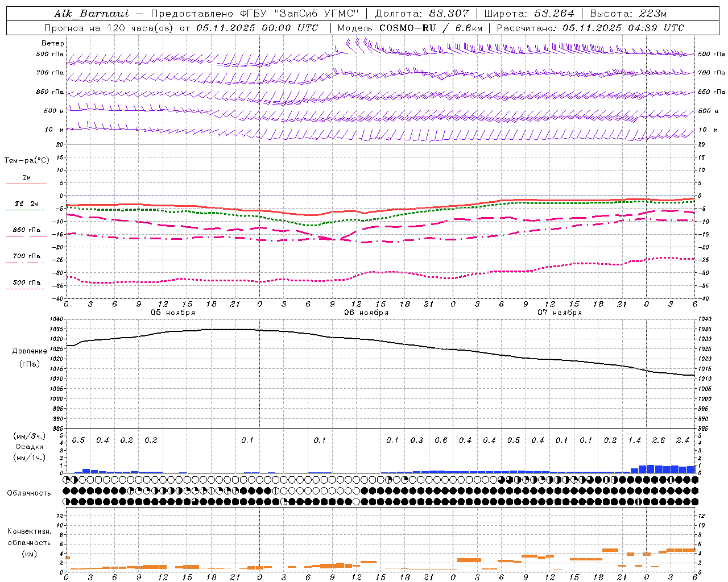Click the forecast start 05.11.2025 00:00 UTC
Image resolution: width=728 pixels, height=582 pixels.
(257, 28)
